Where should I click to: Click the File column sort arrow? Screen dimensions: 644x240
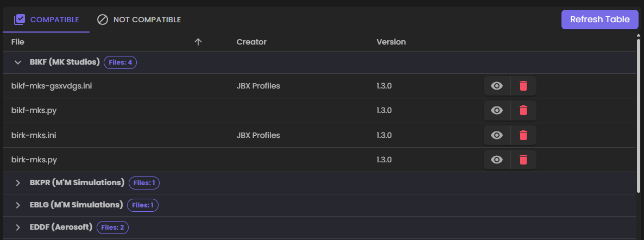click(198, 42)
